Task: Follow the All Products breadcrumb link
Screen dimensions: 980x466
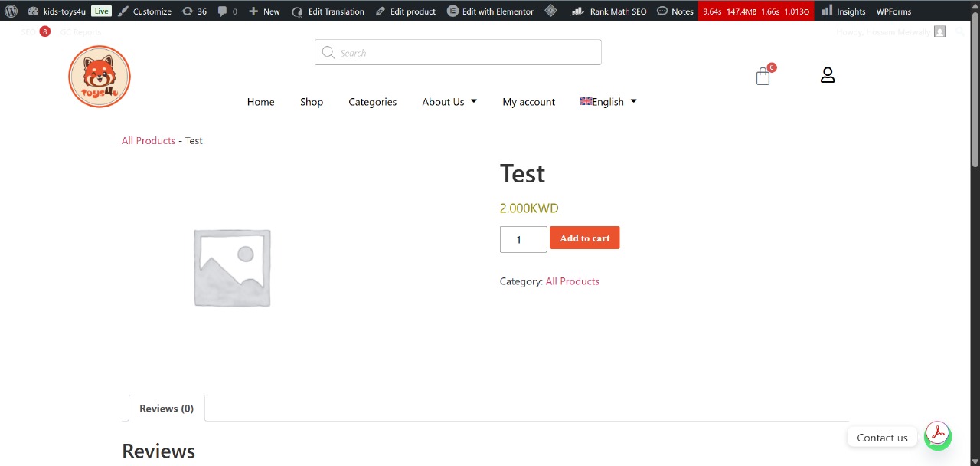Action: click(149, 140)
